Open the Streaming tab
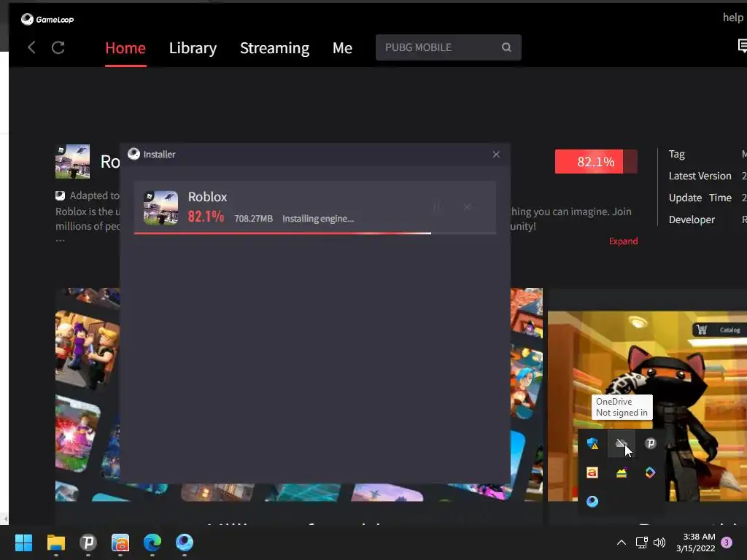The height and width of the screenshot is (560, 747). click(x=274, y=48)
